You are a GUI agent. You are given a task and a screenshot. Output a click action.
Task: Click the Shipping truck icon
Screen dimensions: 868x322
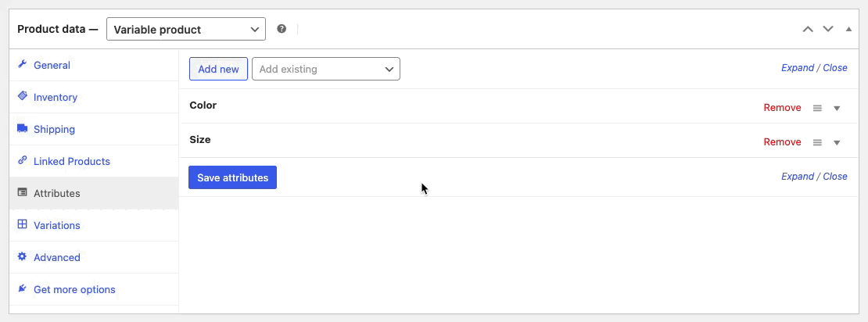(22, 128)
